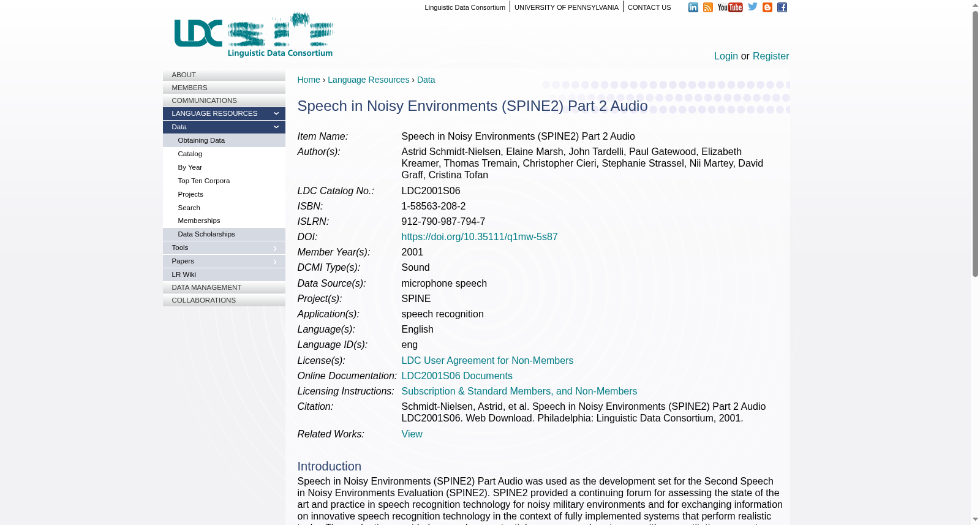Open the LR Wiki sidebar entry

[224, 274]
